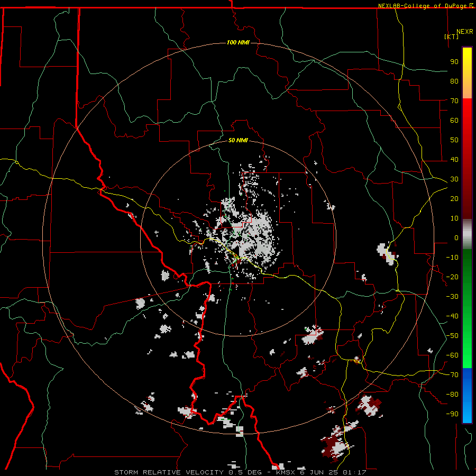Click the 60 value on the velocity scale
Image resolution: width=476 pixels, height=476 pixels.
[x=454, y=120]
